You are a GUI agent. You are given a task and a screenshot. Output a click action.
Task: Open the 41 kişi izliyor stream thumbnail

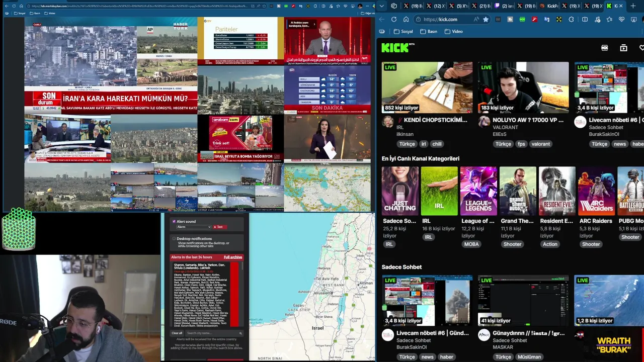coord(523,301)
